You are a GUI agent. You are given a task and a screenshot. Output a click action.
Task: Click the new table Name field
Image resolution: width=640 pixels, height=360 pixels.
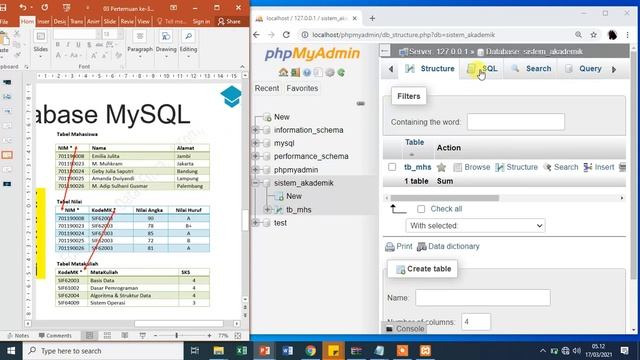[482, 298]
